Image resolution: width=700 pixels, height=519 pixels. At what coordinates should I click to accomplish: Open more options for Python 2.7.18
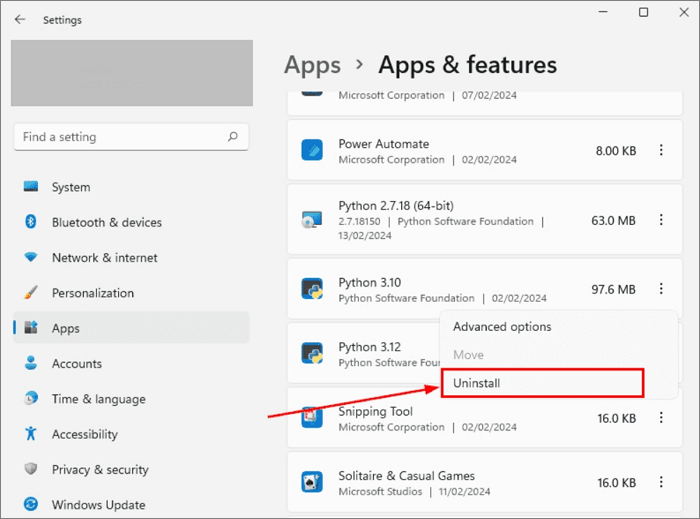point(661,220)
